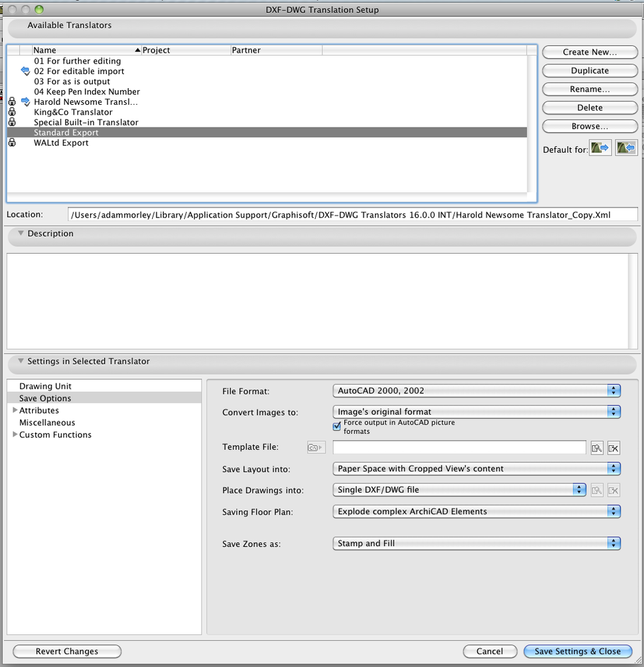Click lock icon beside WALtd Export
This screenshot has height=667, width=644.
pos(12,142)
